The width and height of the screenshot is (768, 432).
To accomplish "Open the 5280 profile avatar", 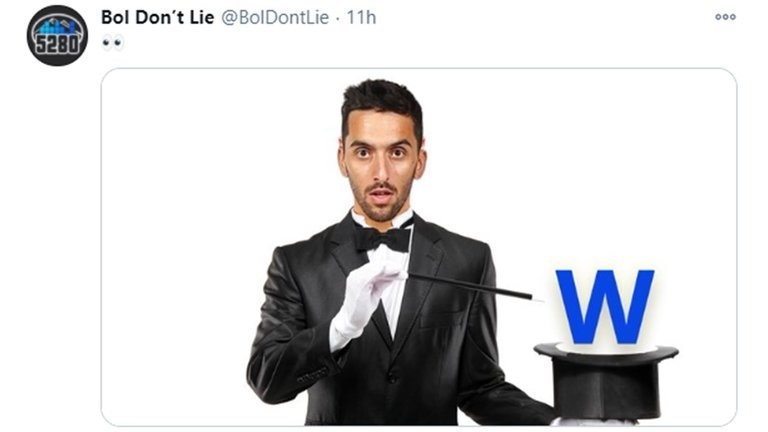I will click(57, 35).
